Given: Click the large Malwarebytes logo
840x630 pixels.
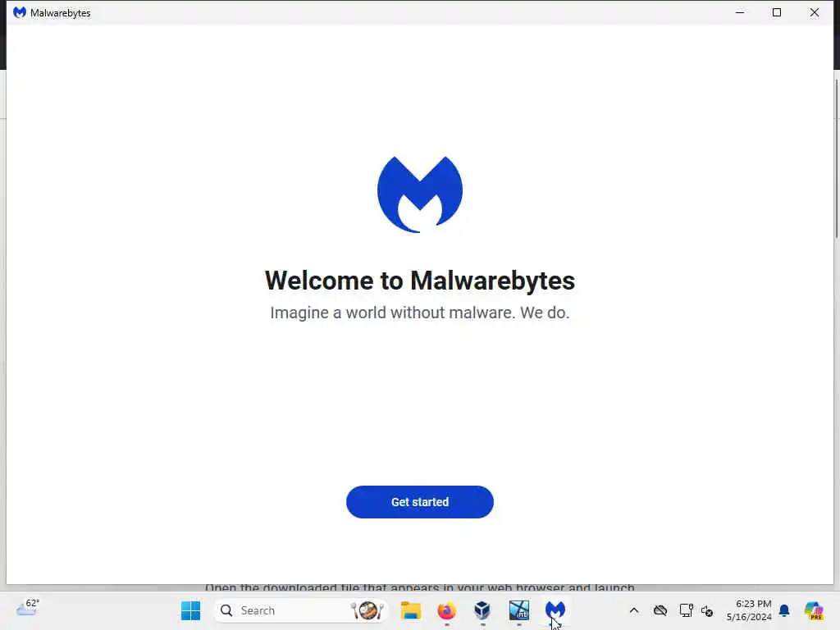Looking at the screenshot, I should [420, 194].
